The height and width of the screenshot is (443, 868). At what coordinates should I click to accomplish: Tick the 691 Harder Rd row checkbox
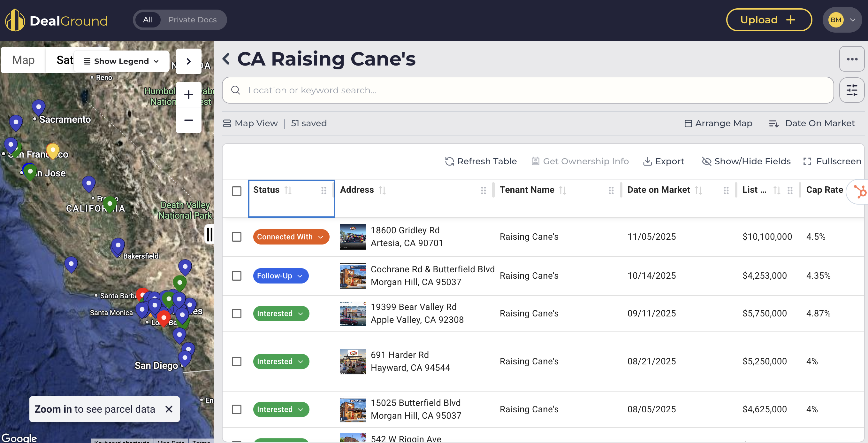point(237,361)
